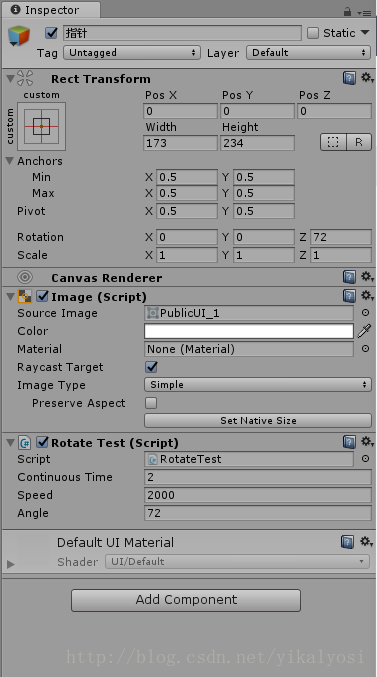
Task: Open the Source Image object picker circle
Action: (x=365, y=313)
